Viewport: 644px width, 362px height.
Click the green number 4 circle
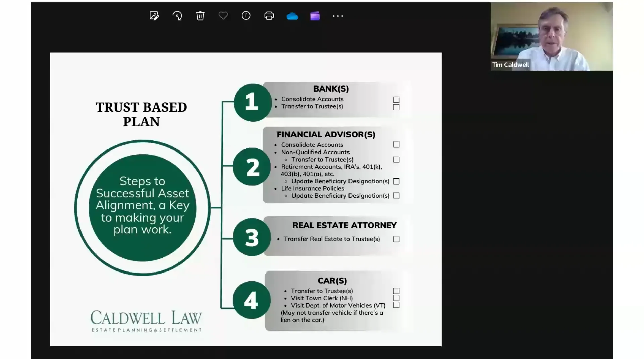[x=251, y=300]
